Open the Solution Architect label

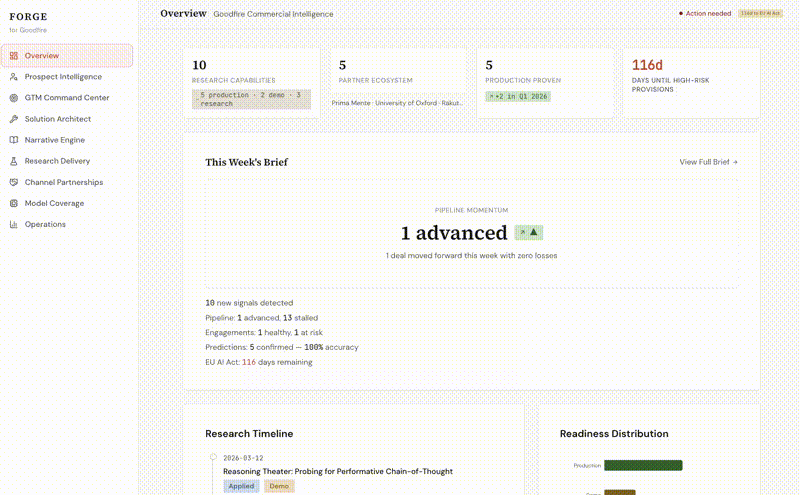click(x=58, y=119)
